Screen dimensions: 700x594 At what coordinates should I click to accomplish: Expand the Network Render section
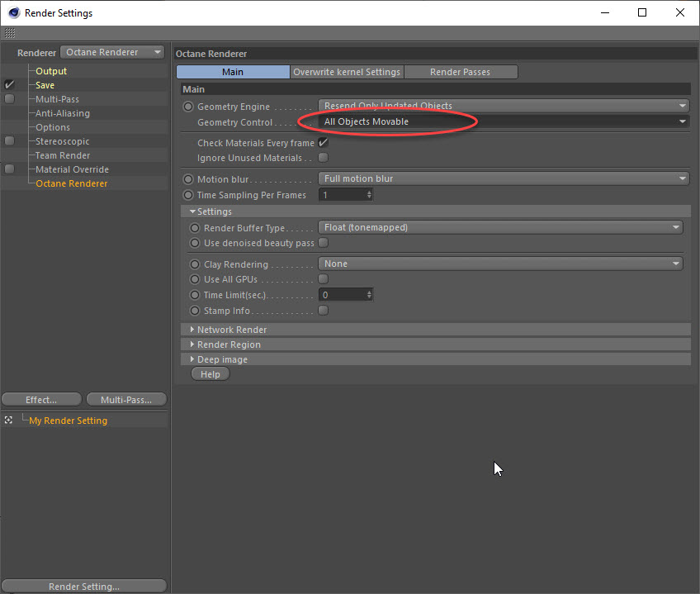click(192, 330)
